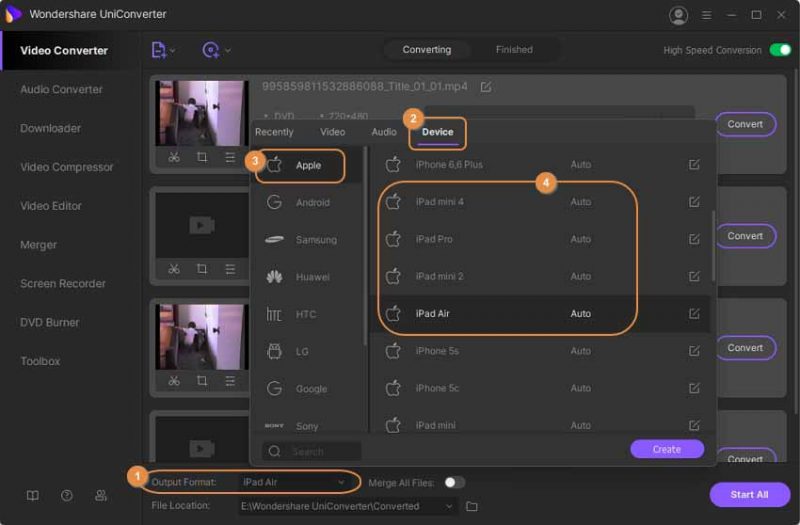Viewport: 800px width, 525px height.
Task: Click the Start All button
Action: point(749,494)
